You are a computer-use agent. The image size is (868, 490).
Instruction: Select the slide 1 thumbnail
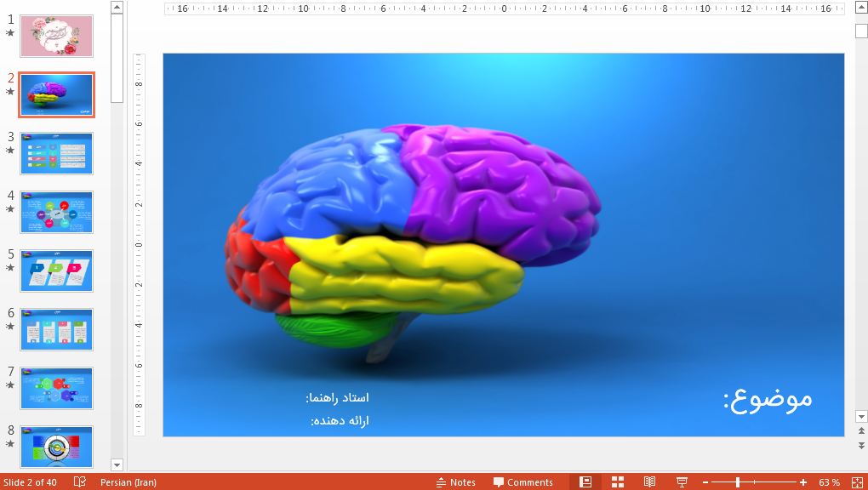click(56, 36)
